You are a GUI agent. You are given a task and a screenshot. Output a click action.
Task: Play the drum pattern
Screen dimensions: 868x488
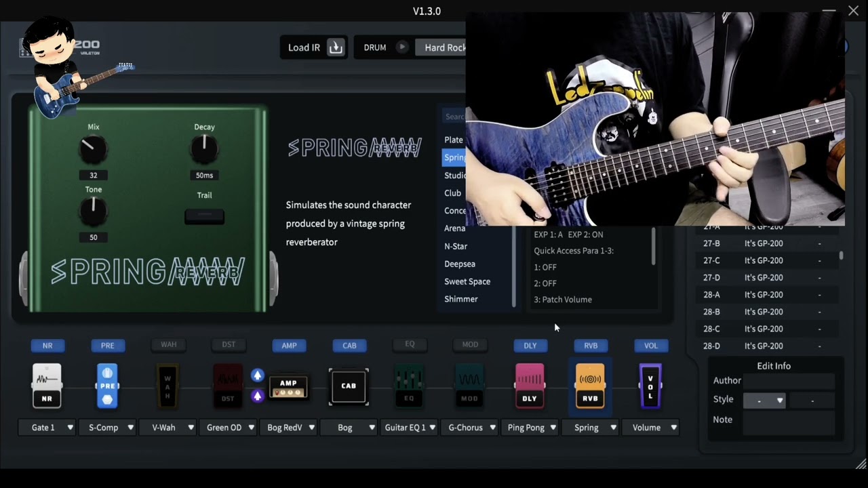[402, 47]
